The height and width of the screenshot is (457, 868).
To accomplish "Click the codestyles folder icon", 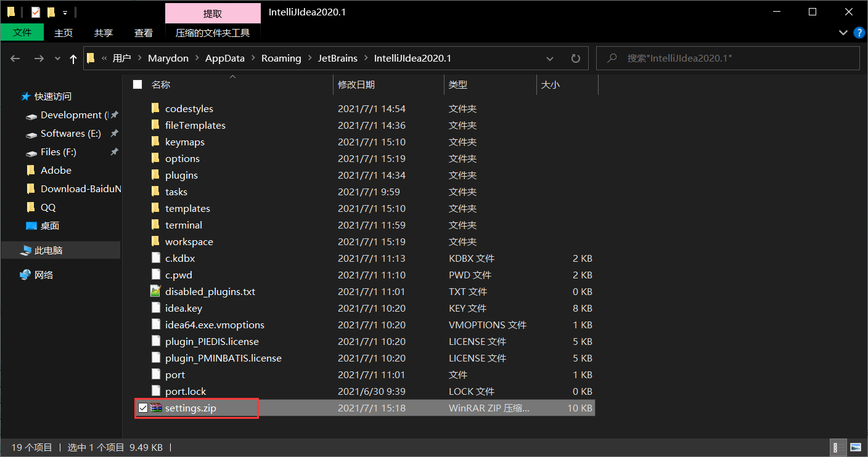I will point(155,108).
